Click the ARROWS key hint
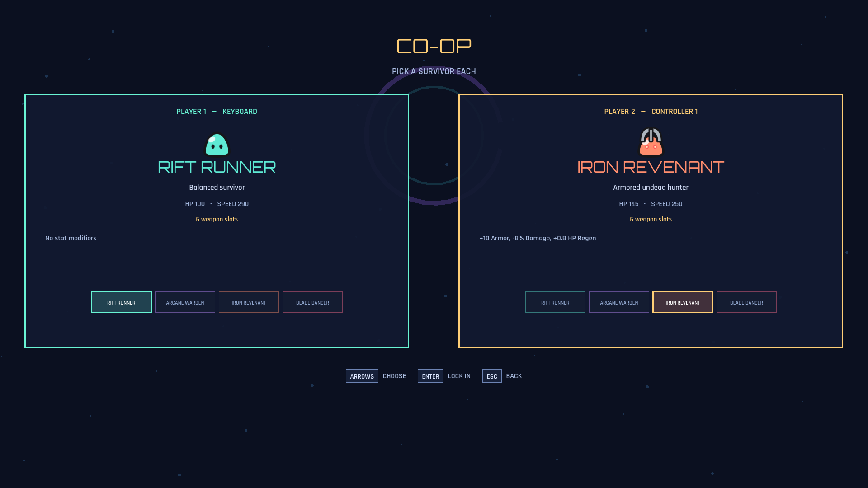This screenshot has width=868, height=488. click(x=362, y=376)
